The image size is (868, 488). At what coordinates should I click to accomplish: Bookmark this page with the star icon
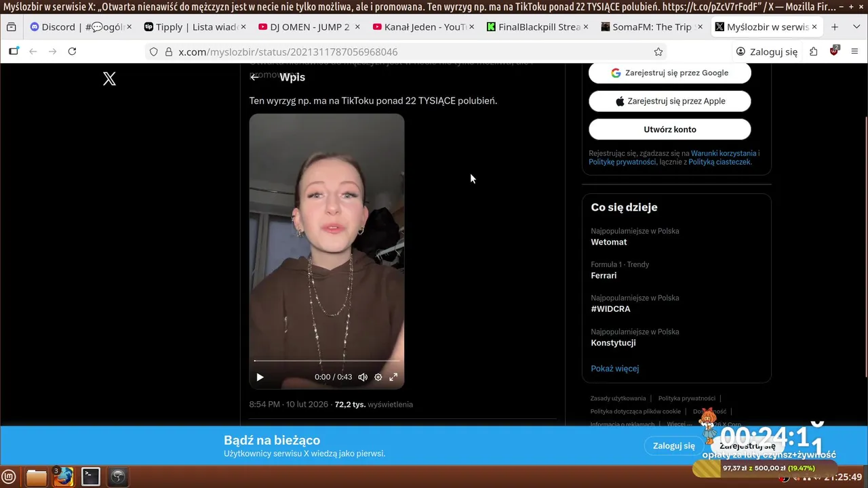658,52
